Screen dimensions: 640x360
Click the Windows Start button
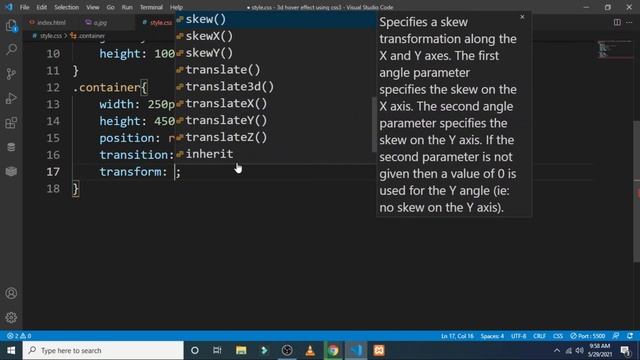pyautogui.click(x=11, y=350)
